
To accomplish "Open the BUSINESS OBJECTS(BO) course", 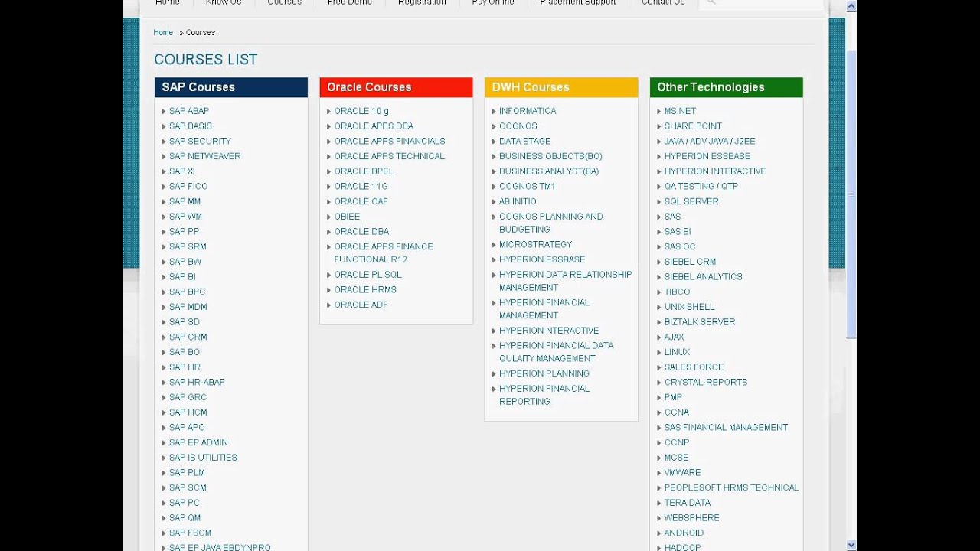I will [x=550, y=156].
